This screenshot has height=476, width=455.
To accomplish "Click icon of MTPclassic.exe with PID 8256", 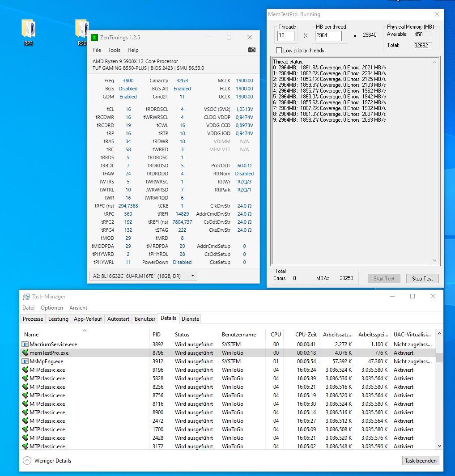I will click(x=25, y=387).
